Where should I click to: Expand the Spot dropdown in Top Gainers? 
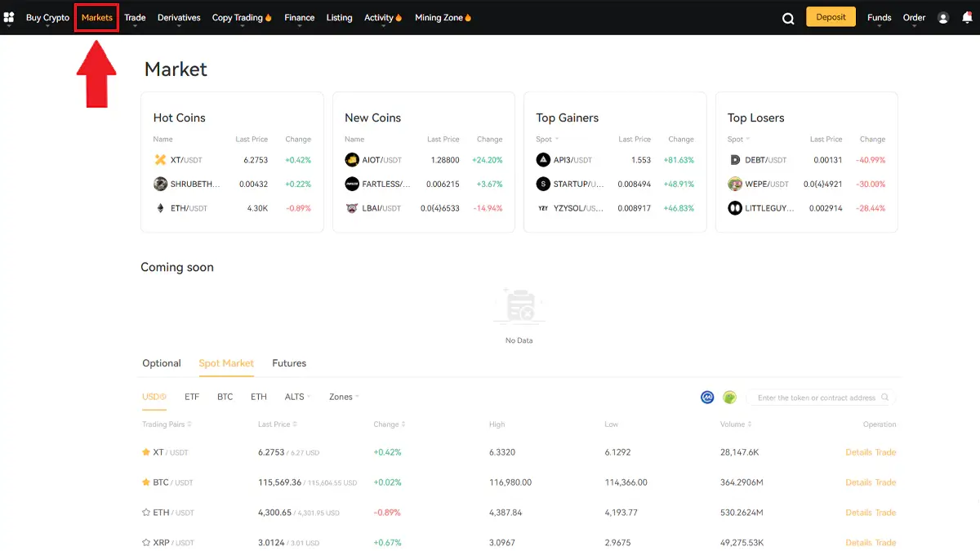point(547,140)
